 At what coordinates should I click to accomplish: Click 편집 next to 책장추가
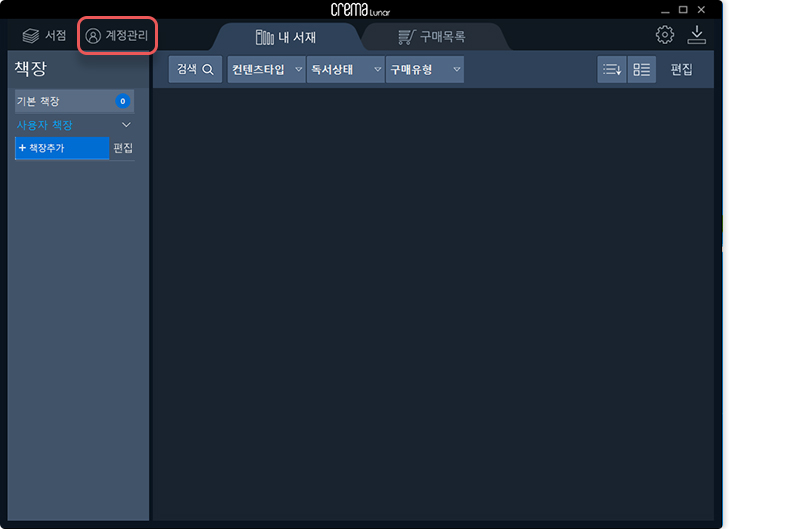(123, 148)
